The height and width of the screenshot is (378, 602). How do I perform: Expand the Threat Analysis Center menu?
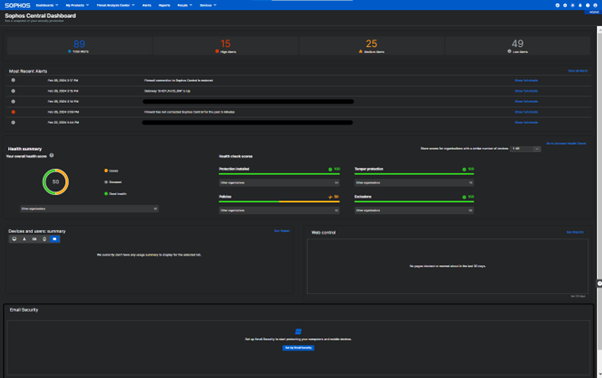(x=116, y=5)
